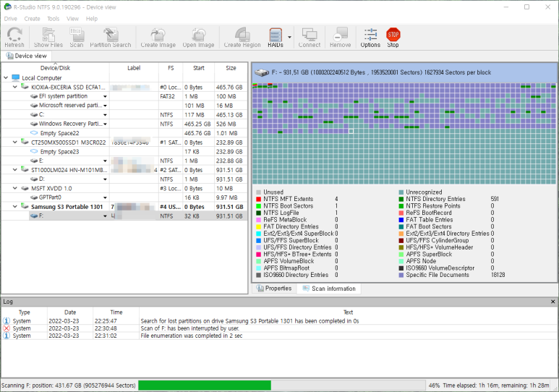This screenshot has width=559, height=392.
Task: Open Options settings icon
Action: (x=370, y=38)
